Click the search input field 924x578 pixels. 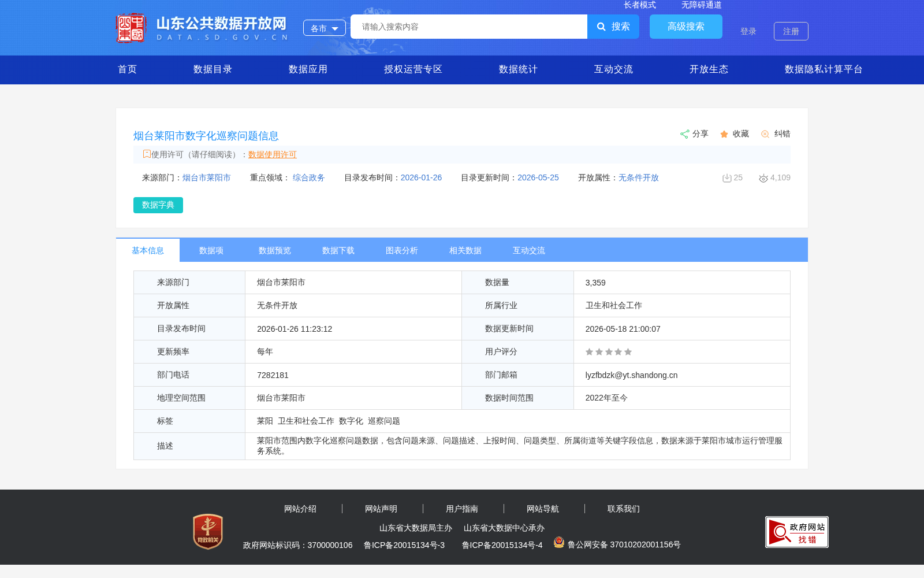tap(469, 27)
